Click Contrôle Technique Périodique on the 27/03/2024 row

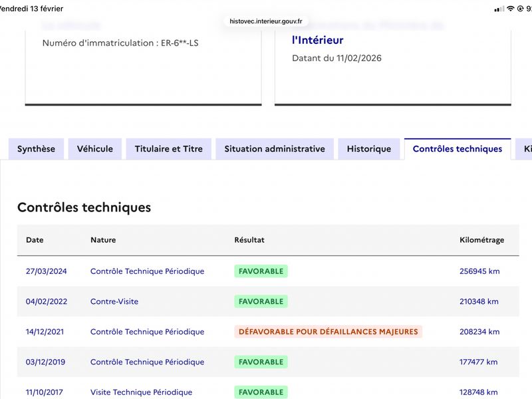click(147, 271)
